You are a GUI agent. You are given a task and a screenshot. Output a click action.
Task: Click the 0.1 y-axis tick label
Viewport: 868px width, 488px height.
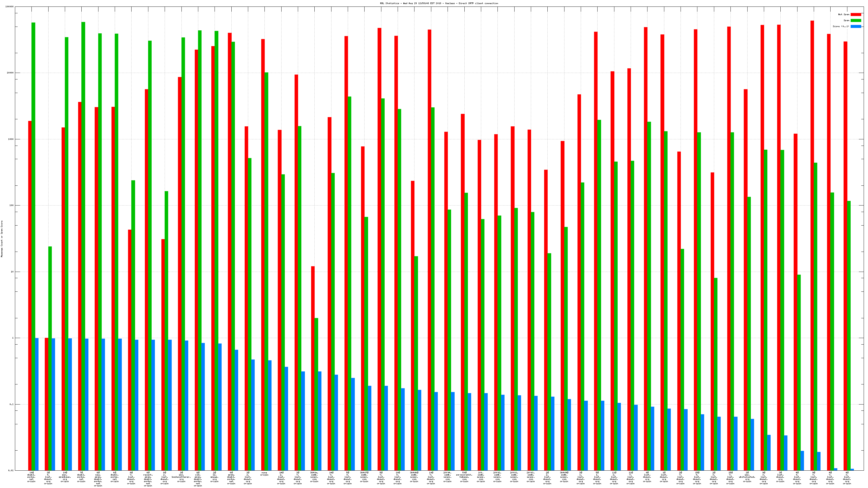(12, 404)
